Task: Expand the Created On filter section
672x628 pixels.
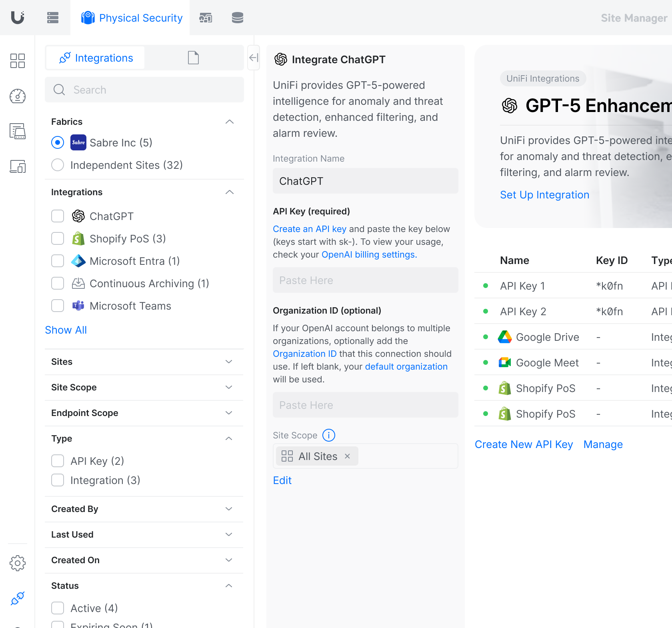Action: [229, 560]
